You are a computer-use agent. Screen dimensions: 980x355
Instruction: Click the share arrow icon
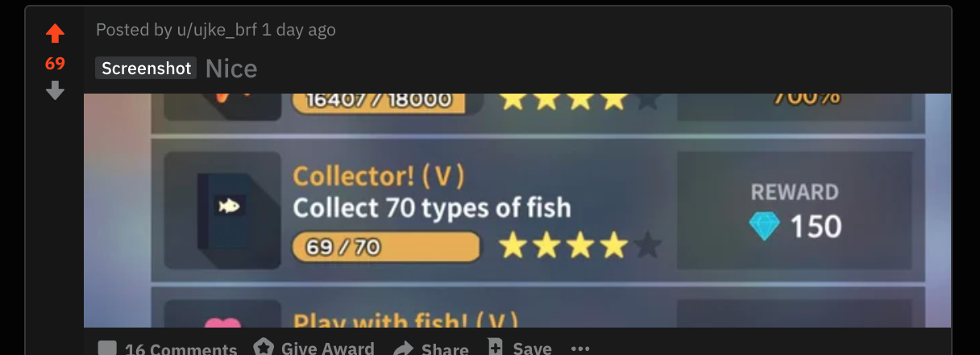tap(403, 349)
